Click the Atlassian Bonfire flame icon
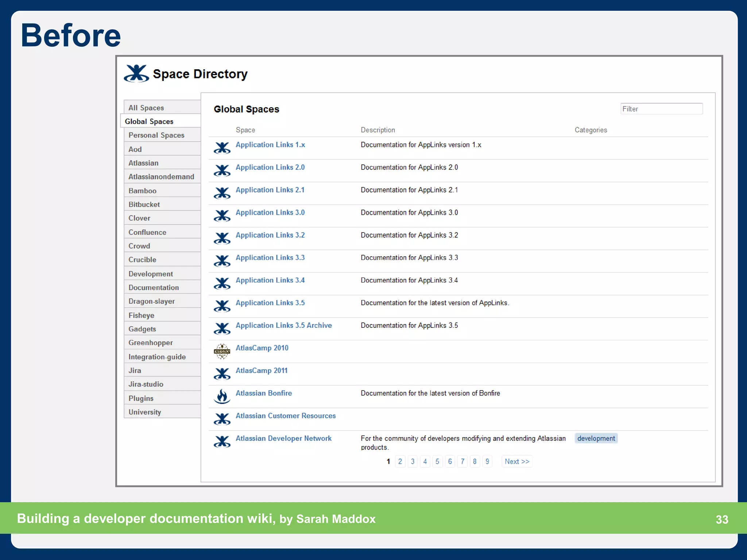The height and width of the screenshot is (560, 747). 222,397
